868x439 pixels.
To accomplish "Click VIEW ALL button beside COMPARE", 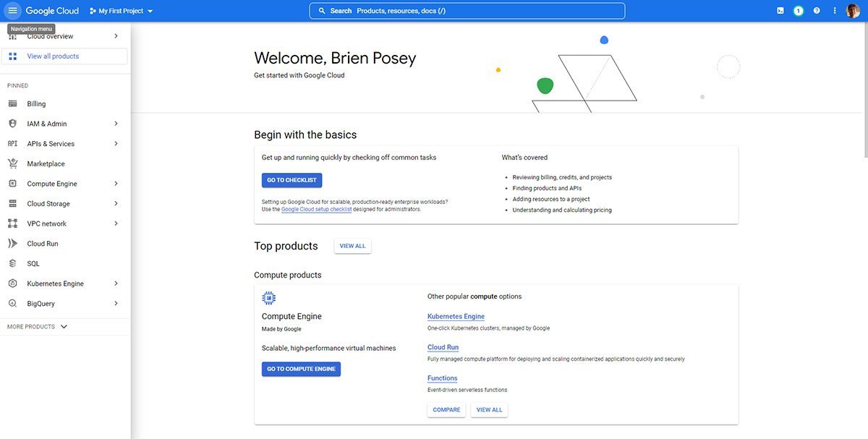I will pyautogui.click(x=489, y=410).
